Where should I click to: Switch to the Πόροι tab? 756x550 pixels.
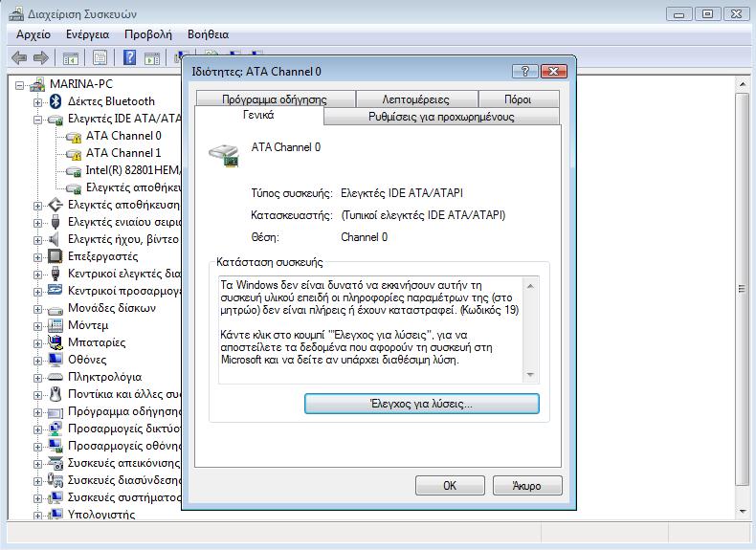(518, 99)
